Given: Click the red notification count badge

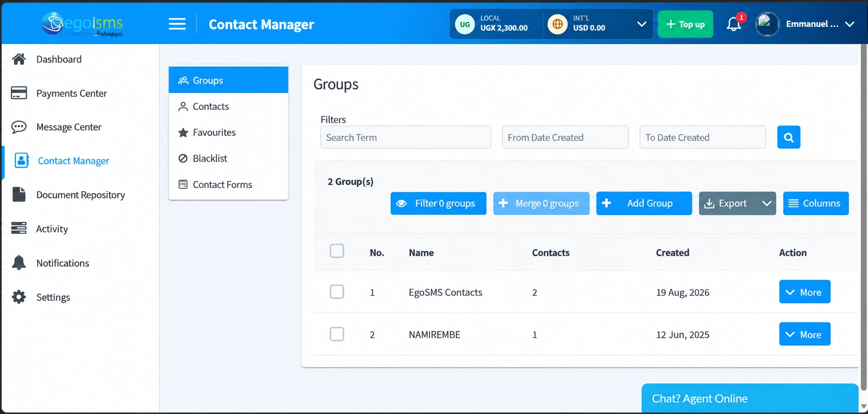Looking at the screenshot, I should click(x=741, y=18).
